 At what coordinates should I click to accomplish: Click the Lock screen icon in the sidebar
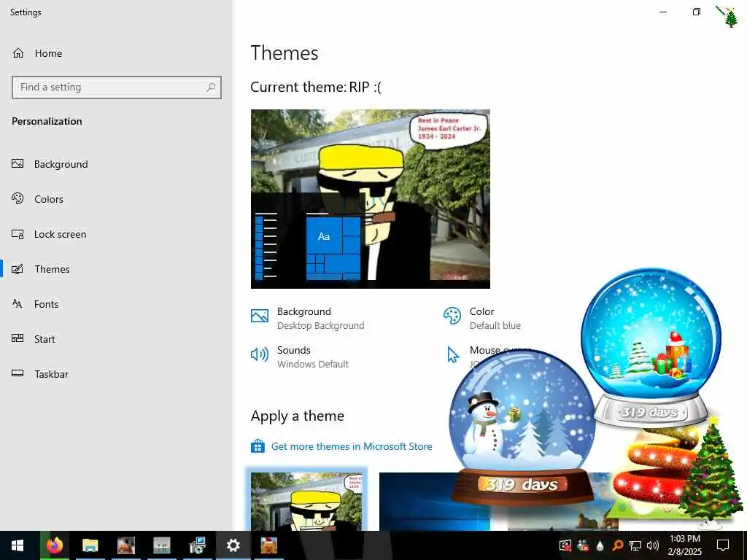18,234
